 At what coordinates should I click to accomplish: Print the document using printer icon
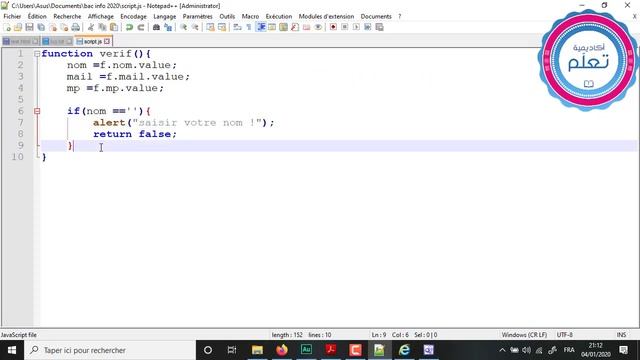(76, 27)
